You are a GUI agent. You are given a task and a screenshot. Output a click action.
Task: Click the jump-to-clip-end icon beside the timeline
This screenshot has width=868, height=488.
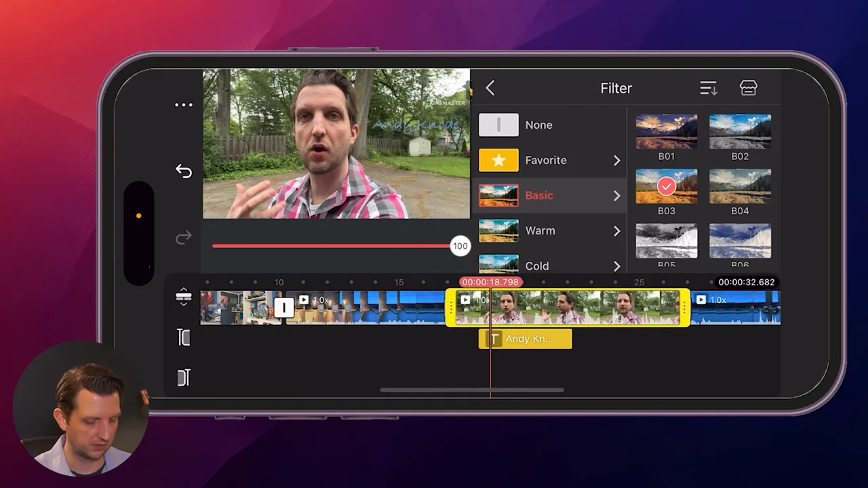tap(184, 378)
